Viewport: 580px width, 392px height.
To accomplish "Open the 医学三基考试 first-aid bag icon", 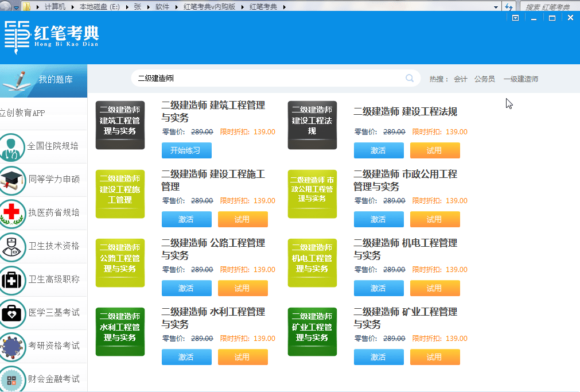I will point(12,313).
